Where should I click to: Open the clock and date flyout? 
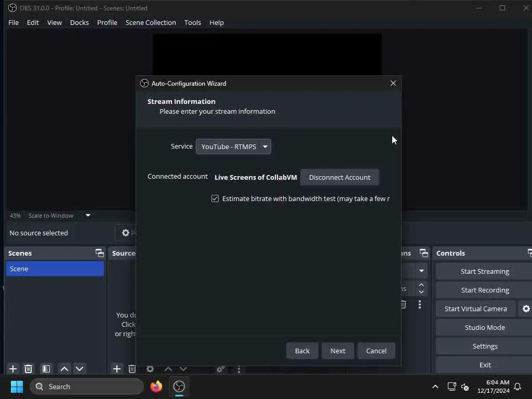(x=493, y=387)
